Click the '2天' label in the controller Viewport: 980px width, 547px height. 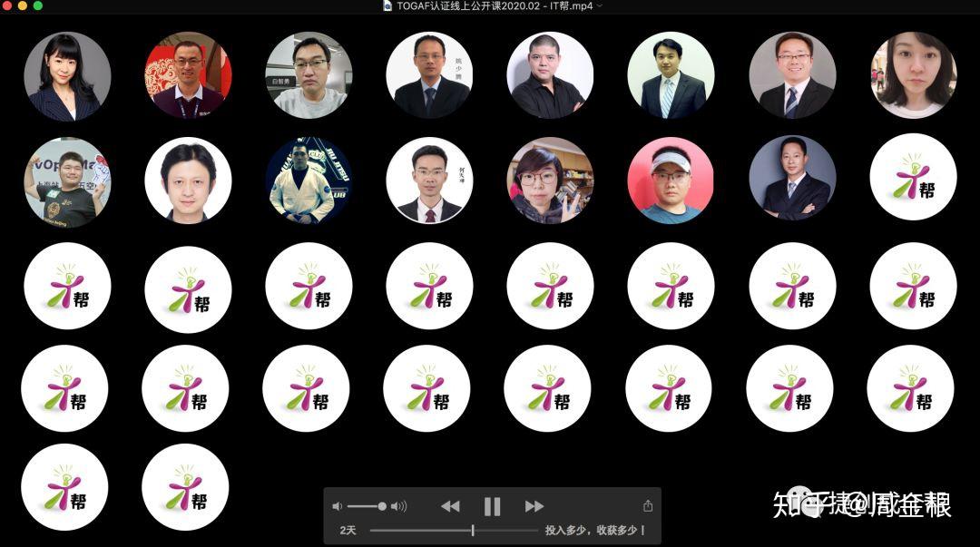[348, 530]
